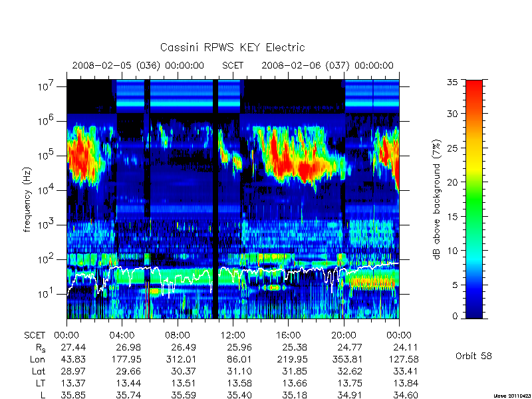Click the 35 tick on the color scale
Screen dimensions: 532x399
453,82
